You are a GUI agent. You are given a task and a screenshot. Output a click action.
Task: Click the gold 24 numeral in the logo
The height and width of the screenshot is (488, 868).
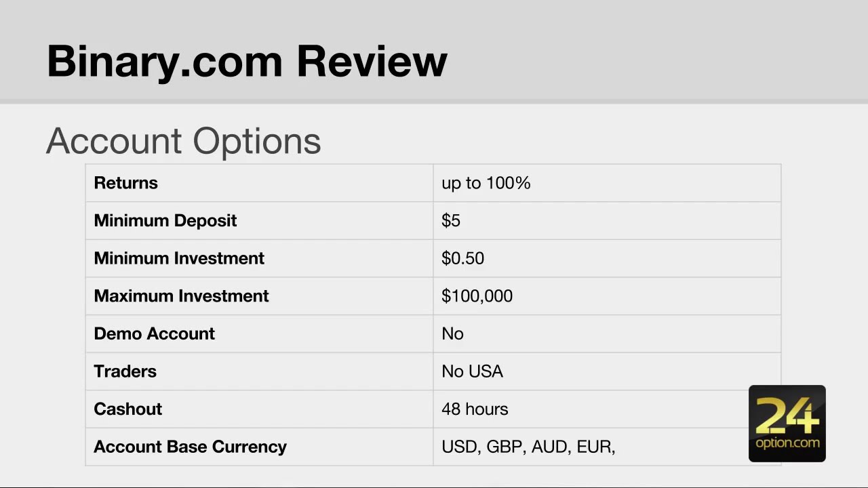[787, 415]
